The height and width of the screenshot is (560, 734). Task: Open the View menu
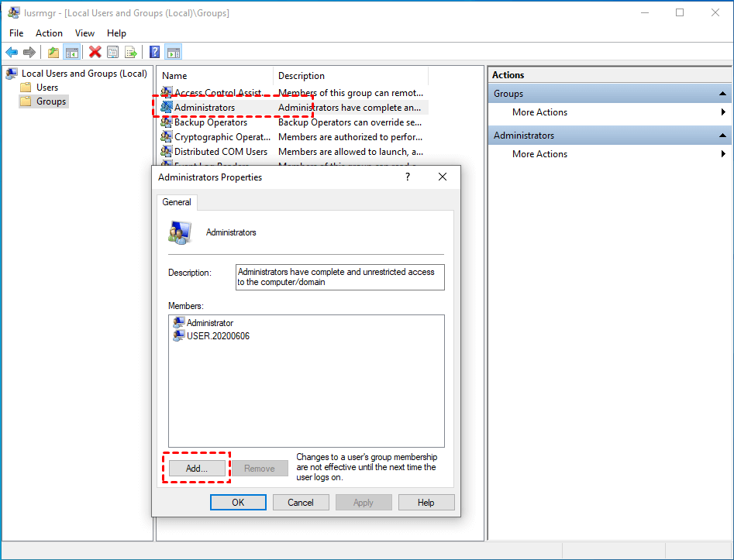point(84,33)
